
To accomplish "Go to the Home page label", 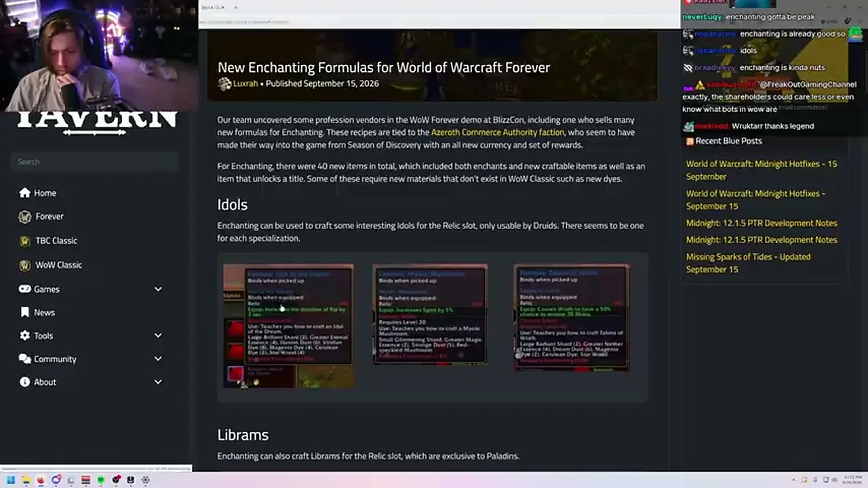I will pyautogui.click(x=45, y=193).
